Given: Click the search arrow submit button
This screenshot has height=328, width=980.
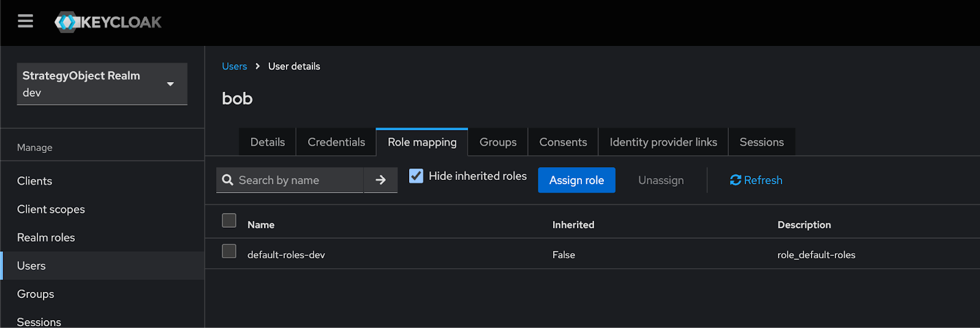Looking at the screenshot, I should coord(380,180).
